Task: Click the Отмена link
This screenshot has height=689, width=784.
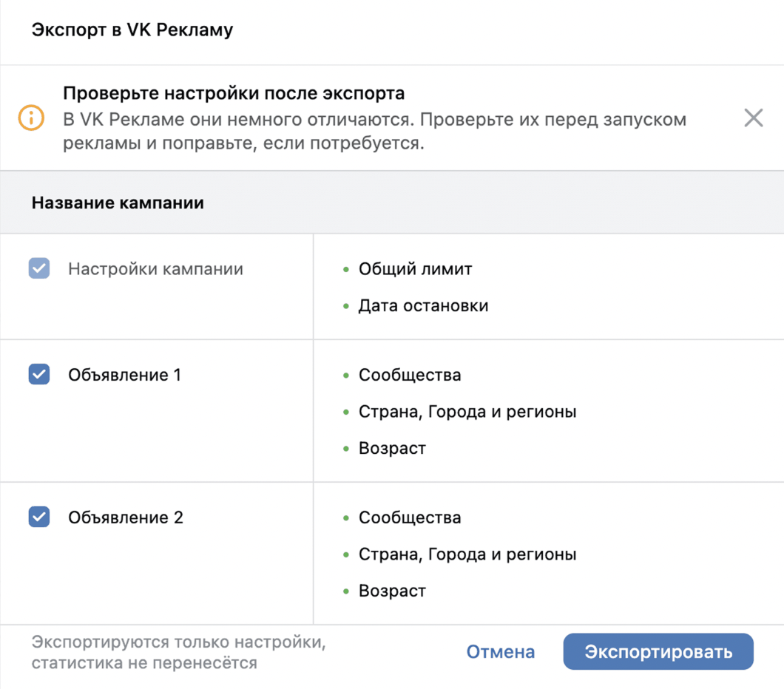Action: coord(500,651)
